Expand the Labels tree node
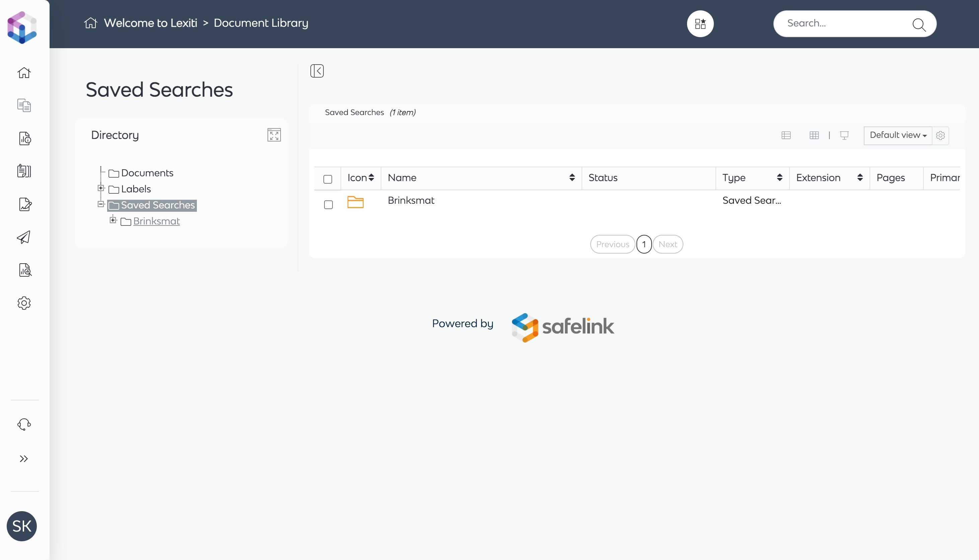This screenshot has width=979, height=560. [101, 188]
